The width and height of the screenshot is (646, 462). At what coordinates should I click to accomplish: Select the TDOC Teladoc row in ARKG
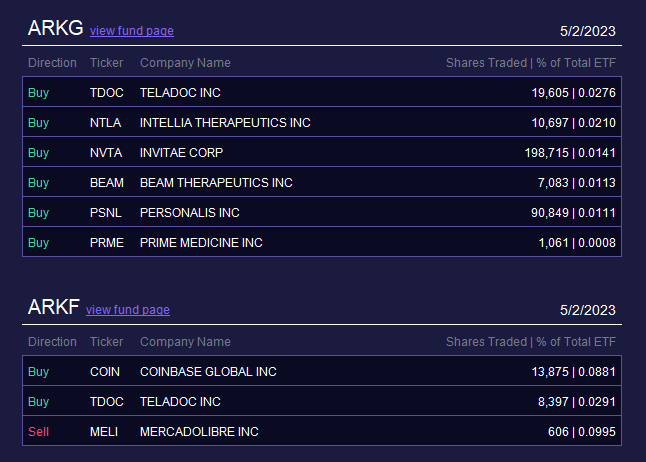tap(322, 92)
